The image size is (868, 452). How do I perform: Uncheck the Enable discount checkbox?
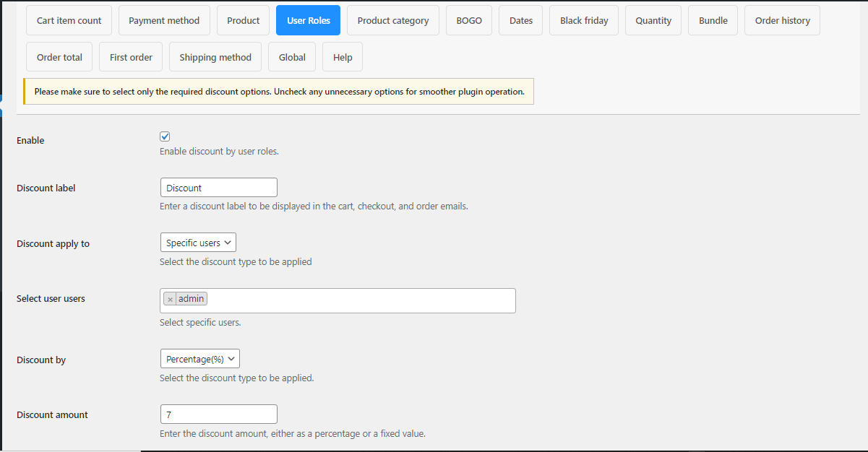point(165,136)
